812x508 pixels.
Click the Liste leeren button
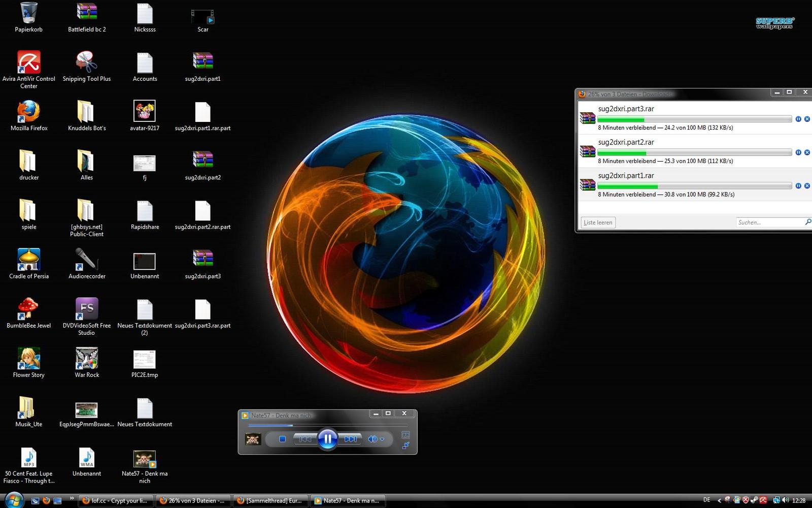(598, 223)
